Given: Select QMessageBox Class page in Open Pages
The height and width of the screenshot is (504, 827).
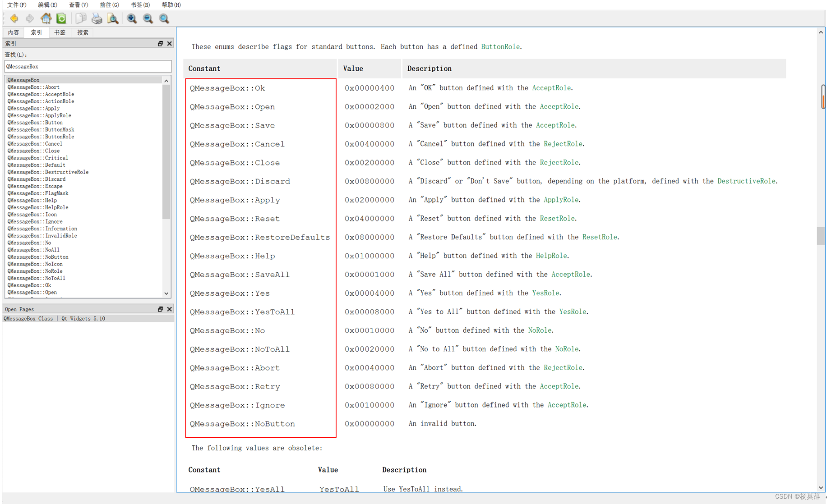Looking at the screenshot, I should point(88,318).
